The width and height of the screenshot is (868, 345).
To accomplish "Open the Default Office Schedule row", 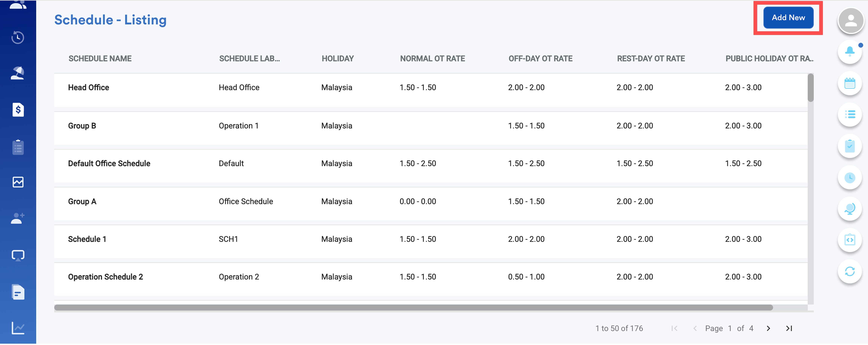I will click(109, 164).
